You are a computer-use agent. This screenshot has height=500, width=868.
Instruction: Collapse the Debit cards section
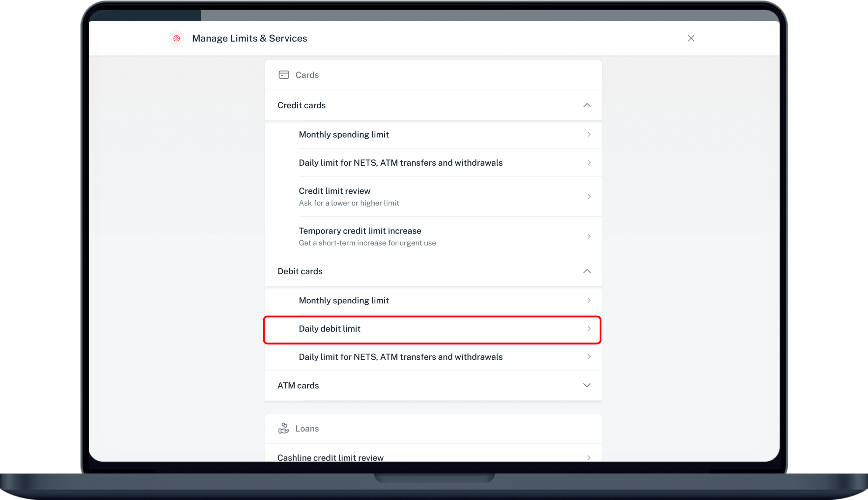tap(587, 271)
